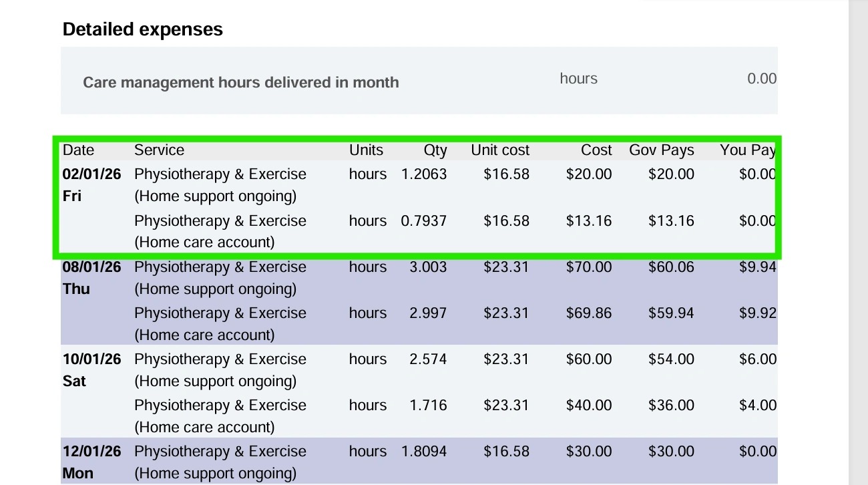This screenshot has height=485, width=868.
Task: Select the Care management hours delivered text
Action: tap(240, 83)
